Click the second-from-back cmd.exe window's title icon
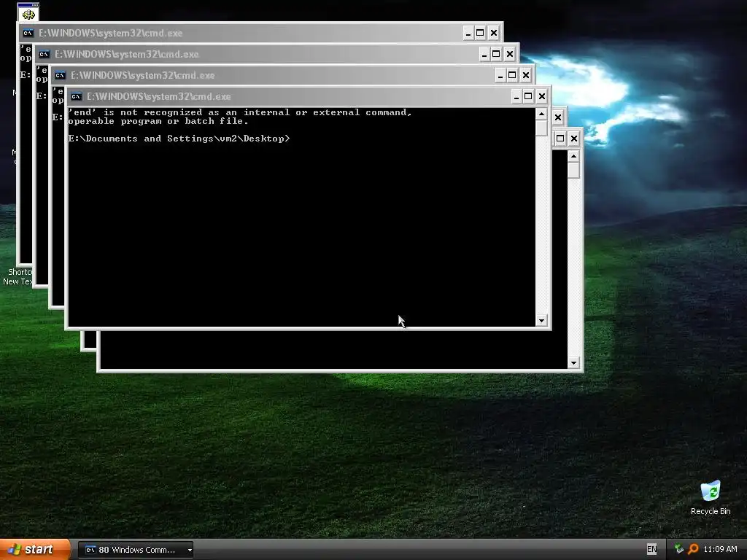 44,54
